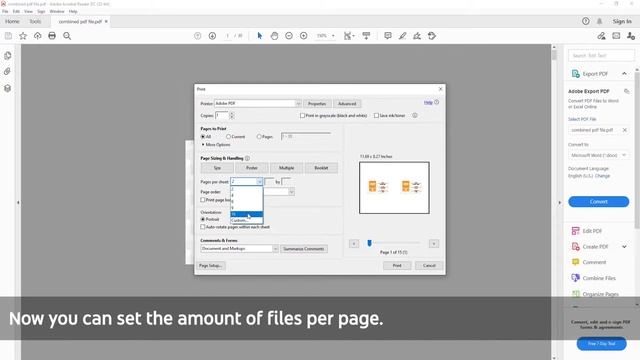Click the Save file toolbar icon

(x=8, y=36)
